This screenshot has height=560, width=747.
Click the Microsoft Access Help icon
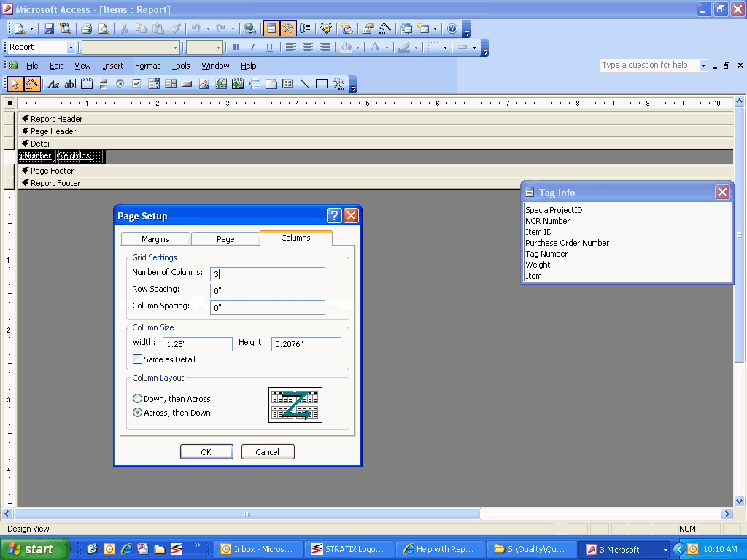click(452, 29)
